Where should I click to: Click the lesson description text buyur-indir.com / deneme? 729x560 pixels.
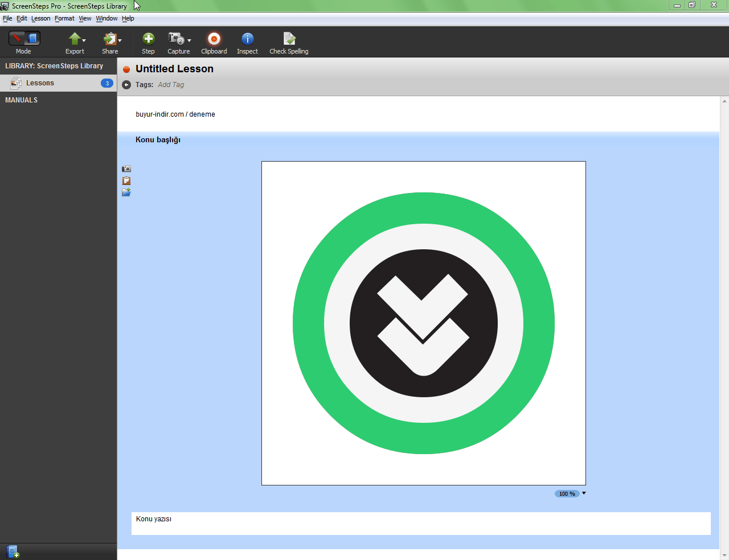[175, 114]
